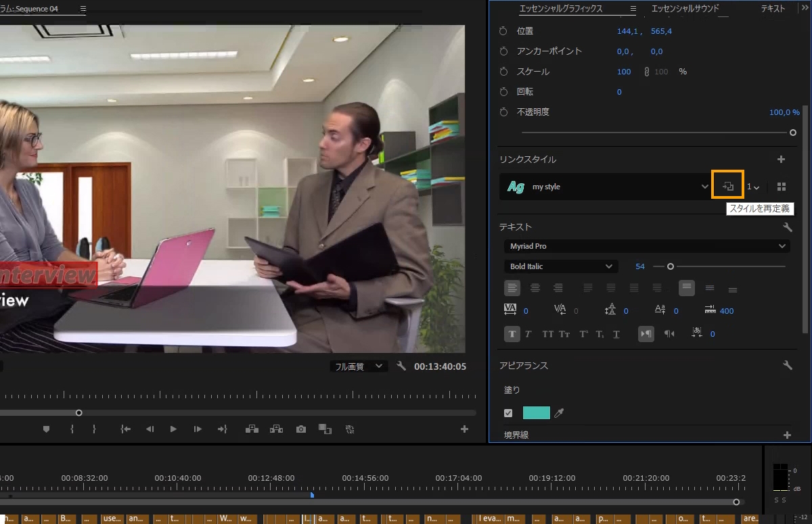
Task: Disable the fill checkbox
Action: click(x=508, y=413)
